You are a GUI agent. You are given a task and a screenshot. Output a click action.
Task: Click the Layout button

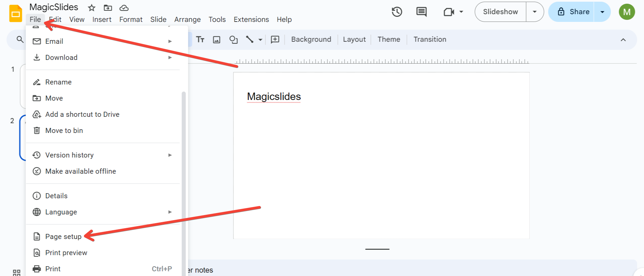354,39
